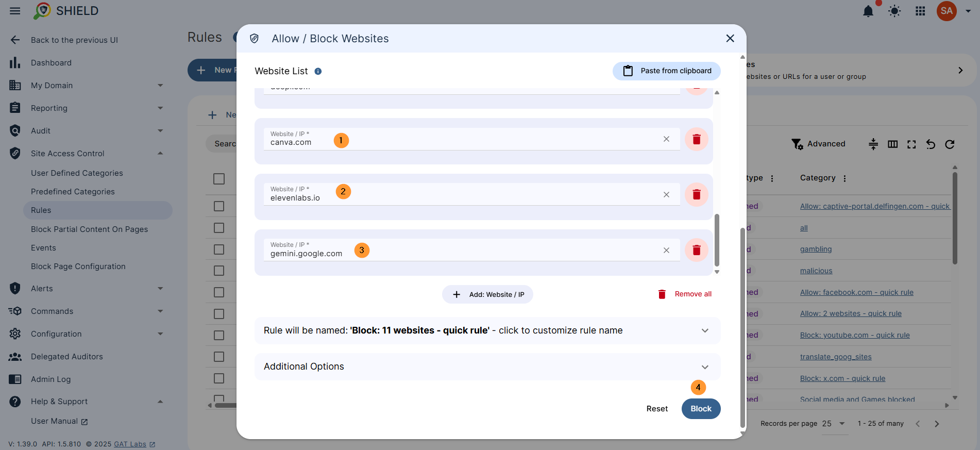The height and width of the screenshot is (450, 980).
Task: Clear the canva.com input field
Action: pyautogui.click(x=666, y=139)
